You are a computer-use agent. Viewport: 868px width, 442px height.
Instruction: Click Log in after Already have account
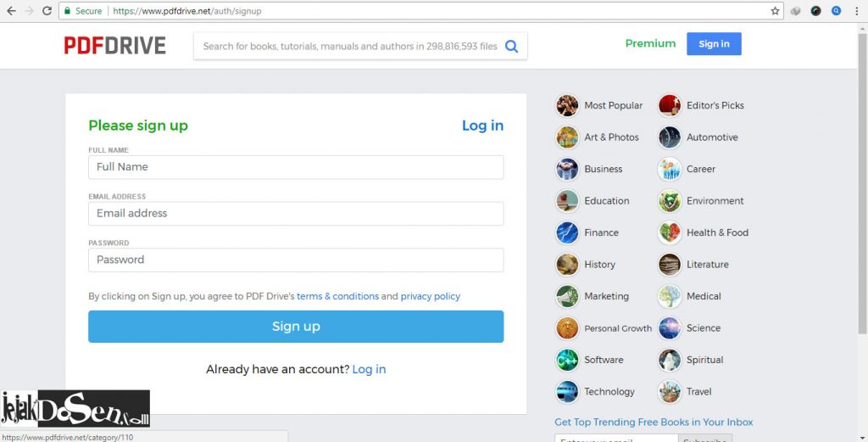[x=369, y=369]
